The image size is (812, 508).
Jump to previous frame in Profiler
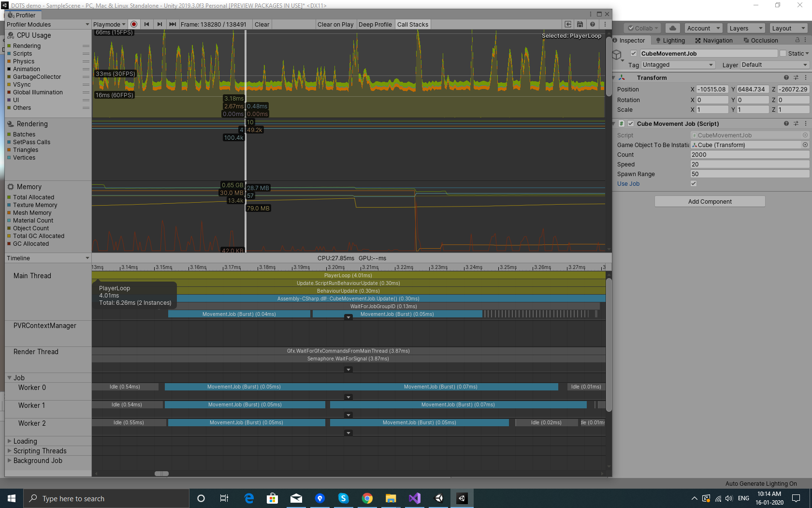[x=146, y=24]
